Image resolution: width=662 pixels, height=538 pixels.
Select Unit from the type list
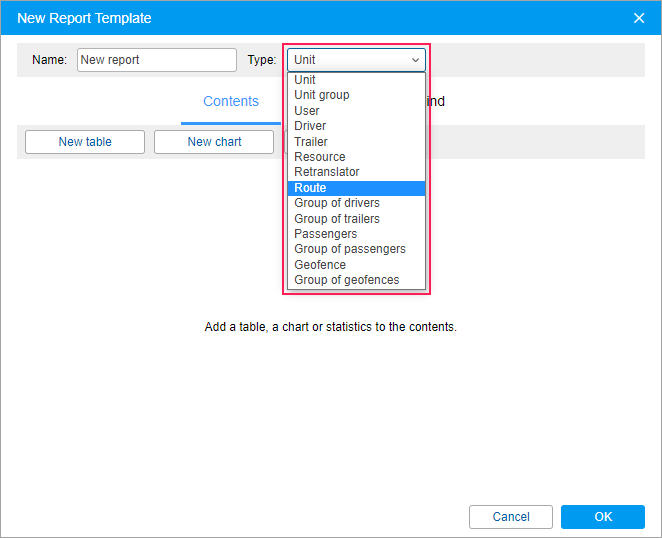(x=305, y=80)
